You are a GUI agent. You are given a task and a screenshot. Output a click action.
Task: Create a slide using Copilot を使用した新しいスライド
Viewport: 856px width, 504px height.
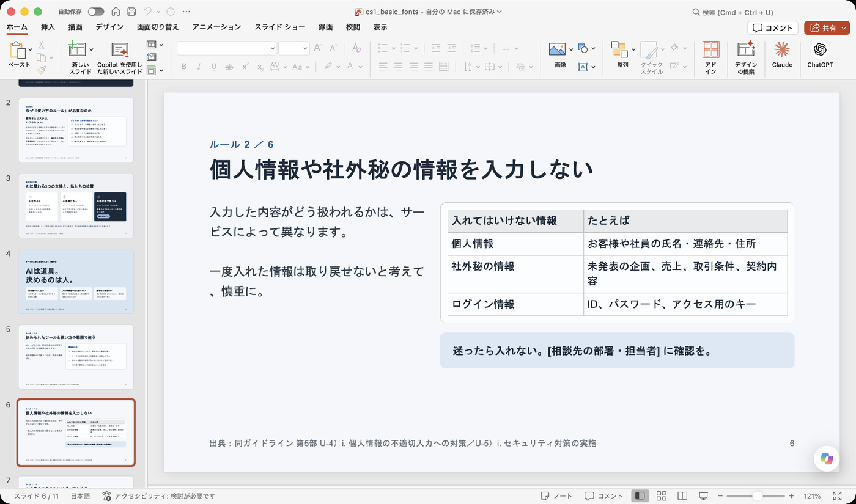(120, 50)
